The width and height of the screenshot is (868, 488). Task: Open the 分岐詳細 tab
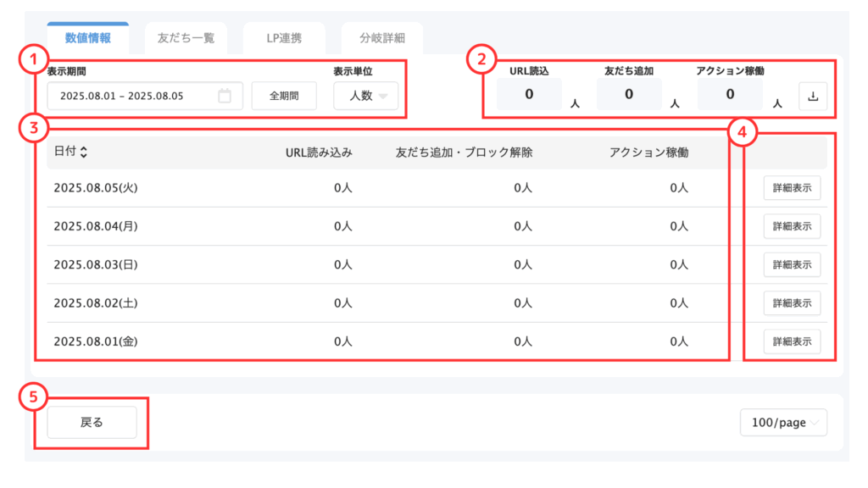coord(382,37)
